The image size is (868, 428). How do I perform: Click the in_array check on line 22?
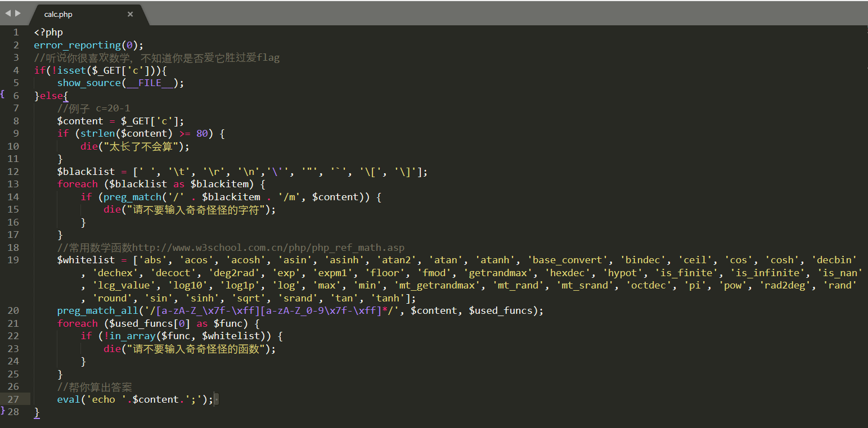click(132, 335)
